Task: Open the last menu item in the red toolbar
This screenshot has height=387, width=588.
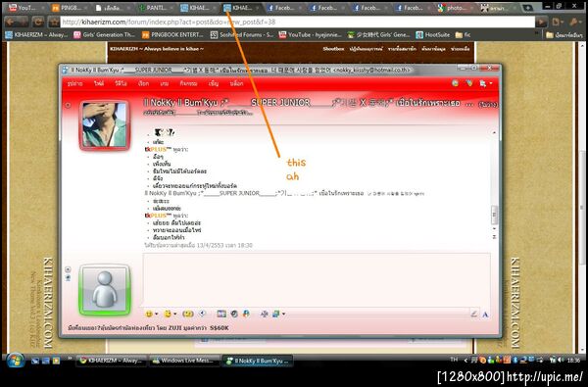Action: (236, 83)
